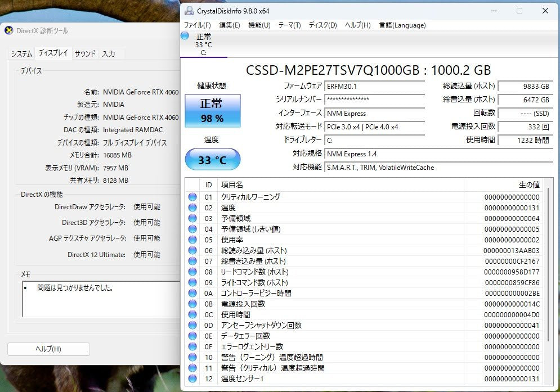Click status orb for ID 0B 電源投入回数

click(192, 304)
